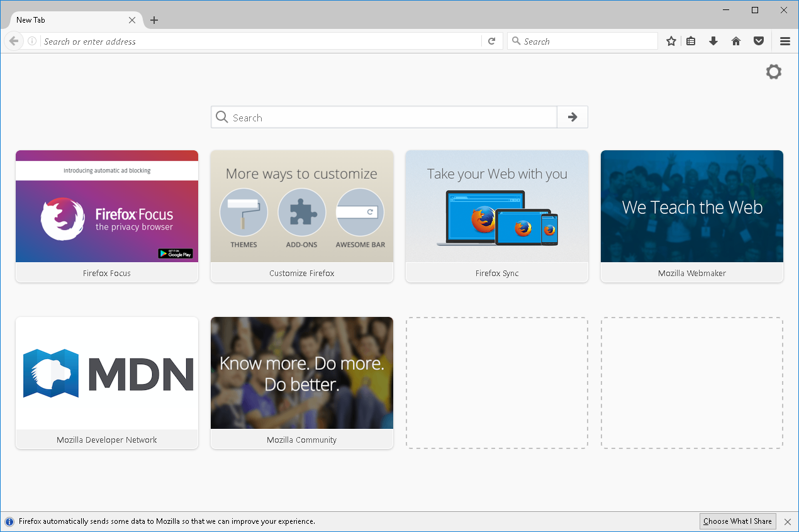This screenshot has width=799, height=532.
Task: Maximize the Firefox window
Action: (x=755, y=9)
